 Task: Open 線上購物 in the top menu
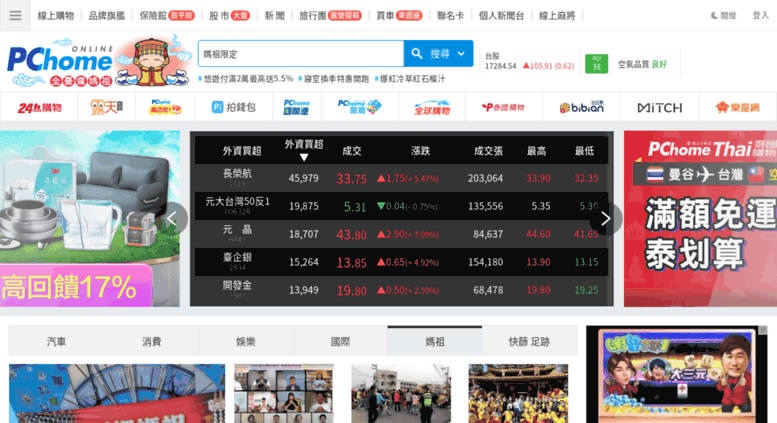click(x=56, y=15)
